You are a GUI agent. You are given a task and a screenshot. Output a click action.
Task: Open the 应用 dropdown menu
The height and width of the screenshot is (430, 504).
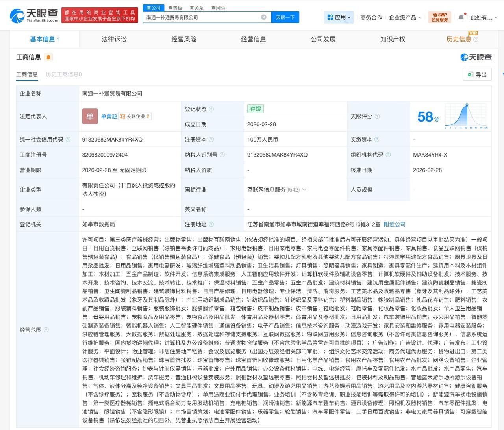tap(338, 17)
